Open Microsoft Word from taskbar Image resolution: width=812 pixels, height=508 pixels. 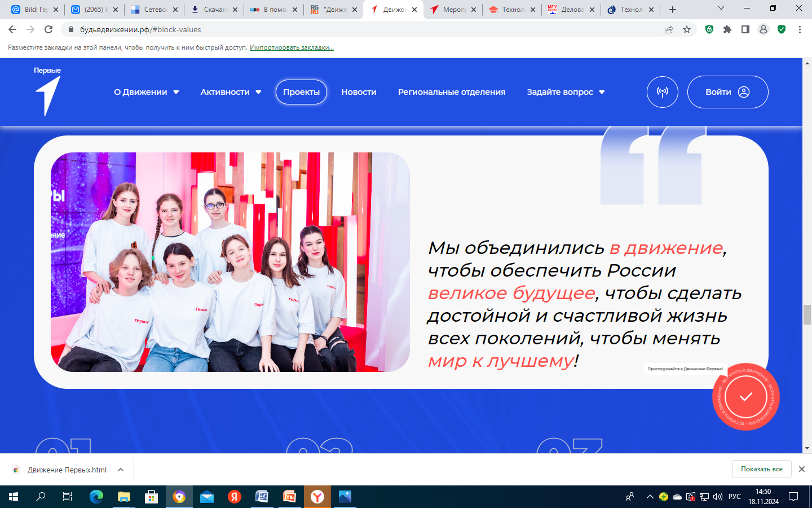[x=262, y=497]
